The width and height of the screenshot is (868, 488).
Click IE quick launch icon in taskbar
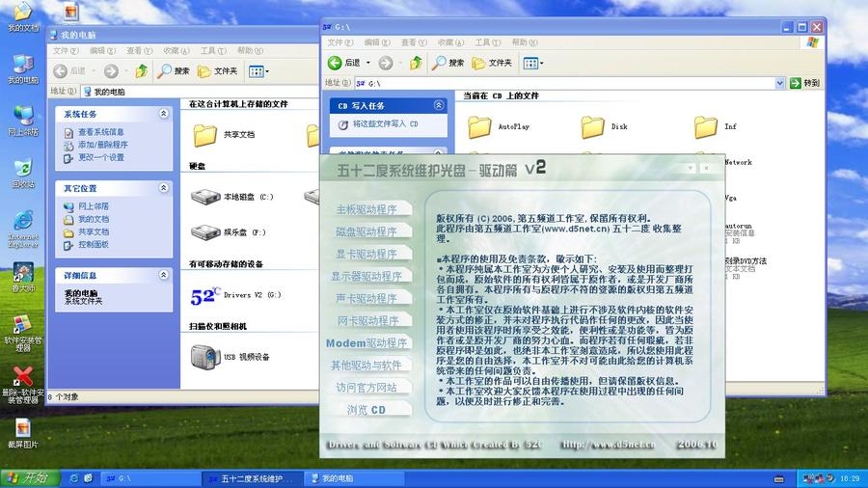click(x=73, y=478)
